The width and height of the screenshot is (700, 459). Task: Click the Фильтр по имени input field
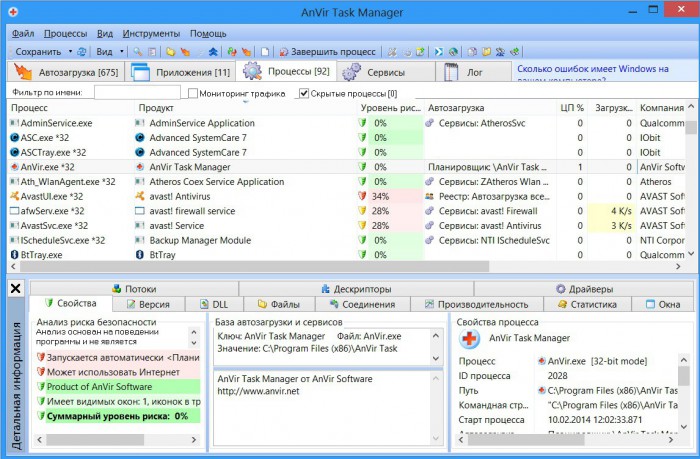[x=137, y=93]
